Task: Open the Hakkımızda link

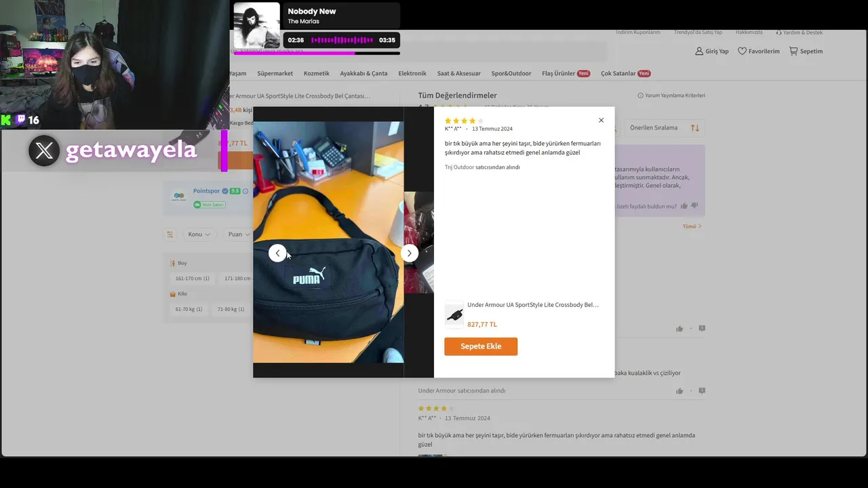Action: (749, 33)
